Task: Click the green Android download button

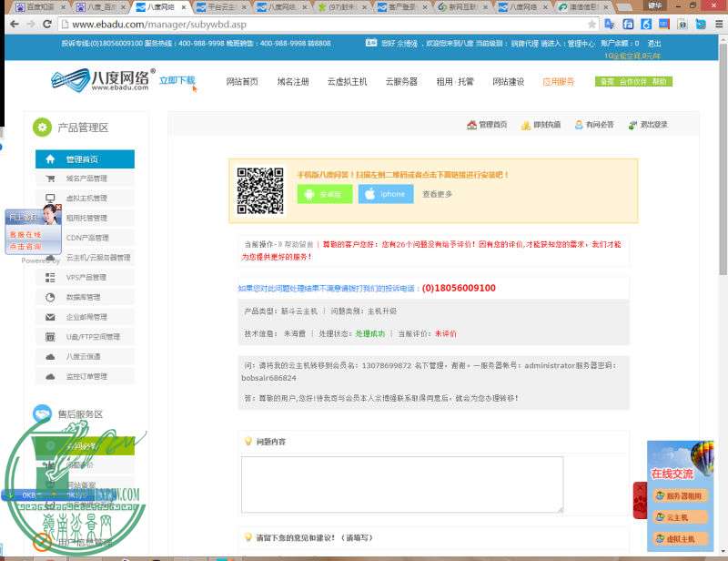Action: (325, 194)
